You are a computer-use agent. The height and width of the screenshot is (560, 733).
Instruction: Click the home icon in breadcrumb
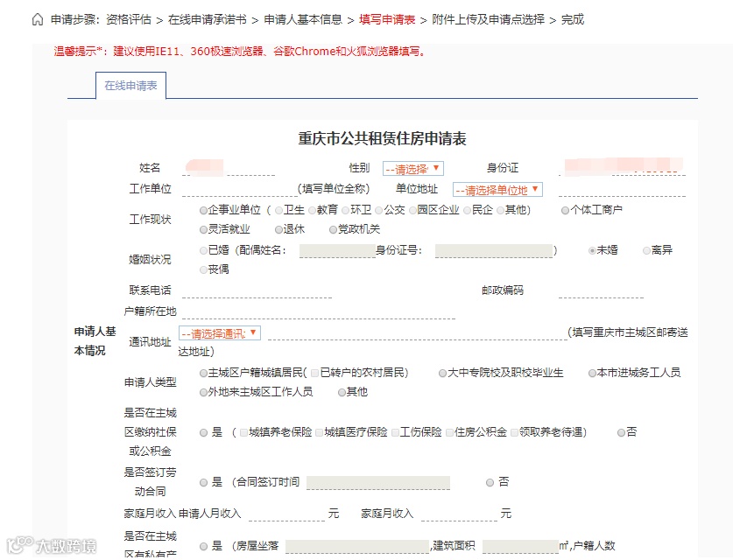tap(38, 19)
